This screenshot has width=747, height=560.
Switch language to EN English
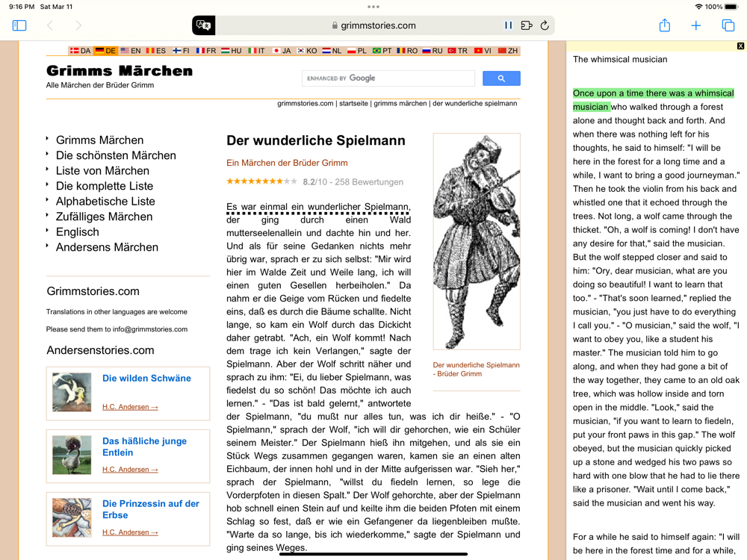tap(131, 51)
